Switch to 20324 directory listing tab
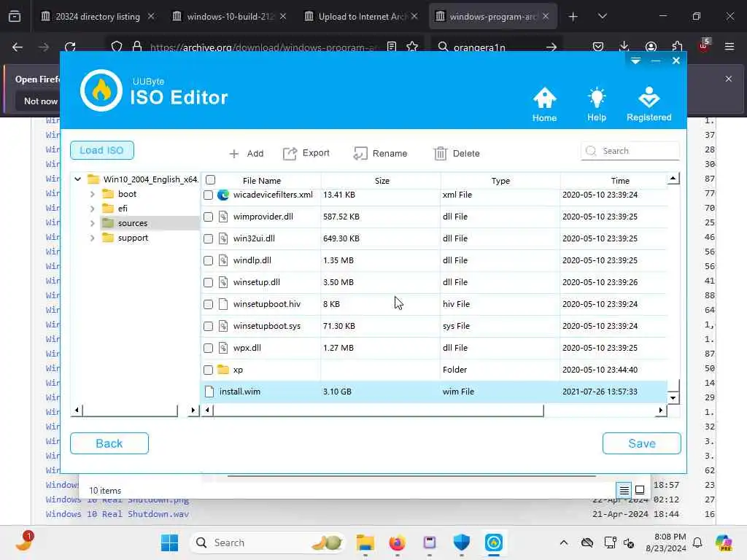747x560 pixels. pos(98,17)
